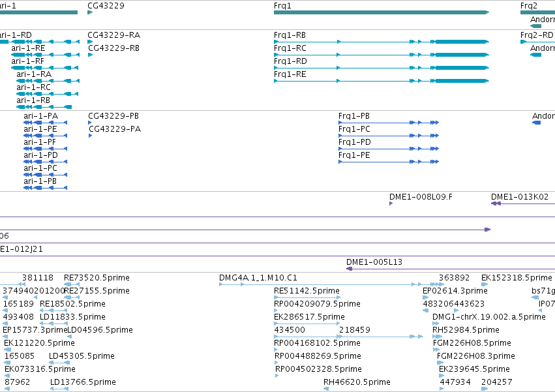Click the 204257 feature label
This screenshot has width=555, height=392.
tap(496, 382)
